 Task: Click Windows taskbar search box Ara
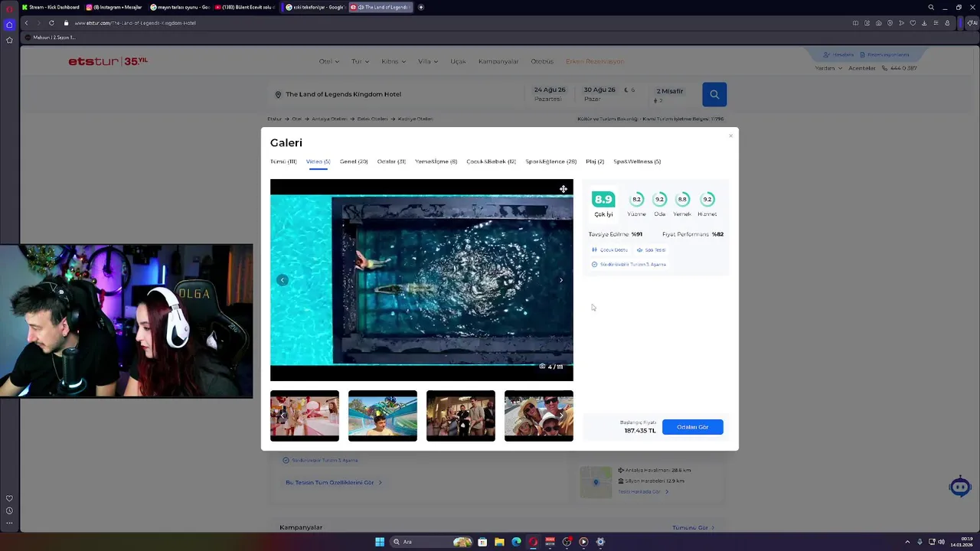(x=431, y=542)
